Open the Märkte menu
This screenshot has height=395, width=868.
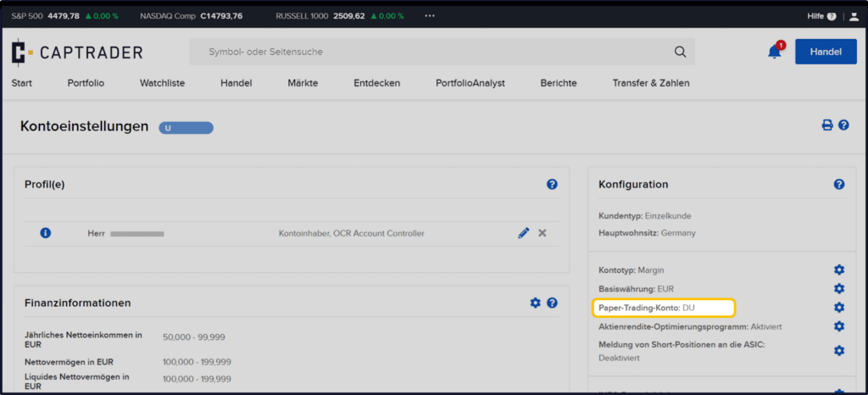click(x=303, y=83)
